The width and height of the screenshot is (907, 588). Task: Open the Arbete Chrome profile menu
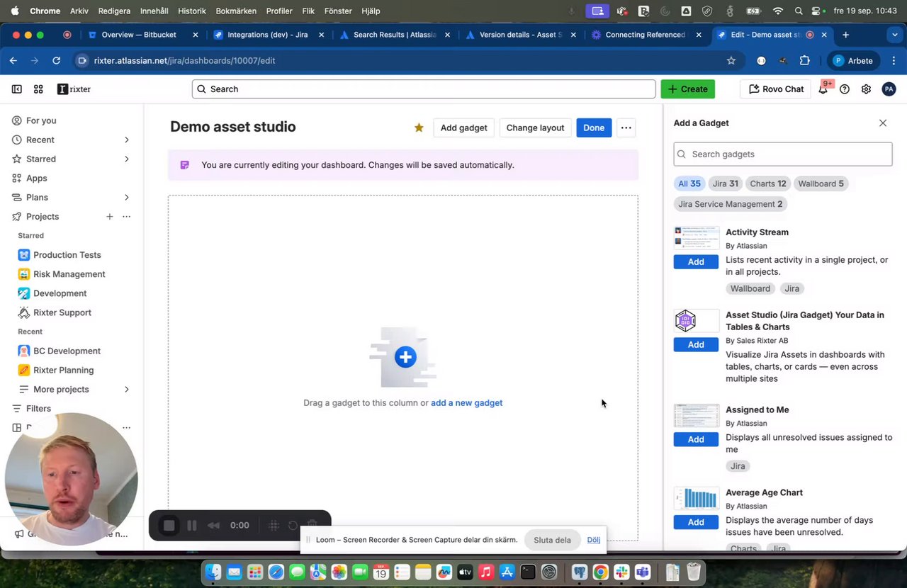pos(853,61)
